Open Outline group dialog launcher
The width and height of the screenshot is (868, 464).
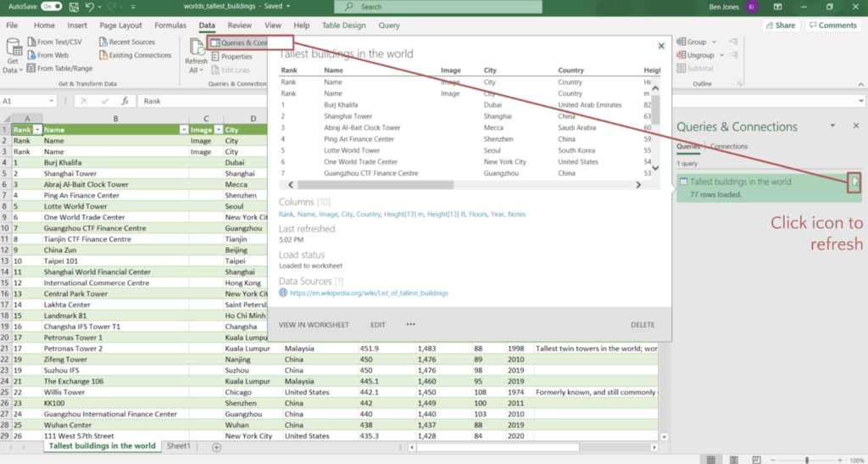[x=740, y=84]
